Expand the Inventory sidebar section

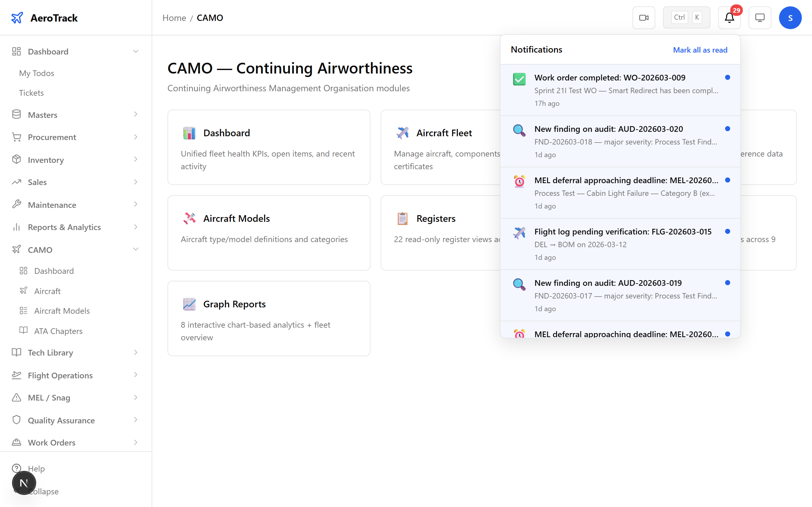click(x=135, y=160)
